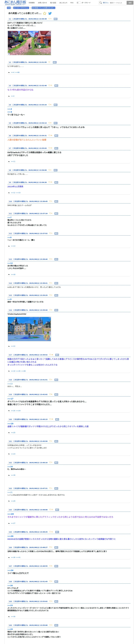Screen dimensions: 138x644
Task: Follow the >>25 reply link under post 20
Action: coord(13,433)
